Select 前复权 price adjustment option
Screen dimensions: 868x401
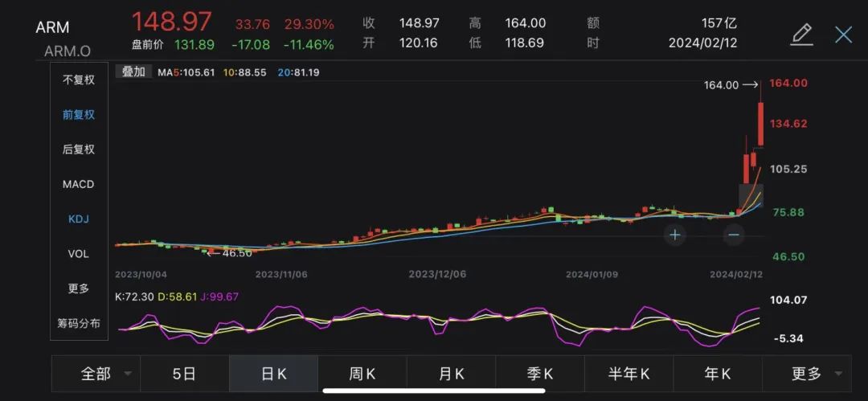pyautogui.click(x=79, y=114)
